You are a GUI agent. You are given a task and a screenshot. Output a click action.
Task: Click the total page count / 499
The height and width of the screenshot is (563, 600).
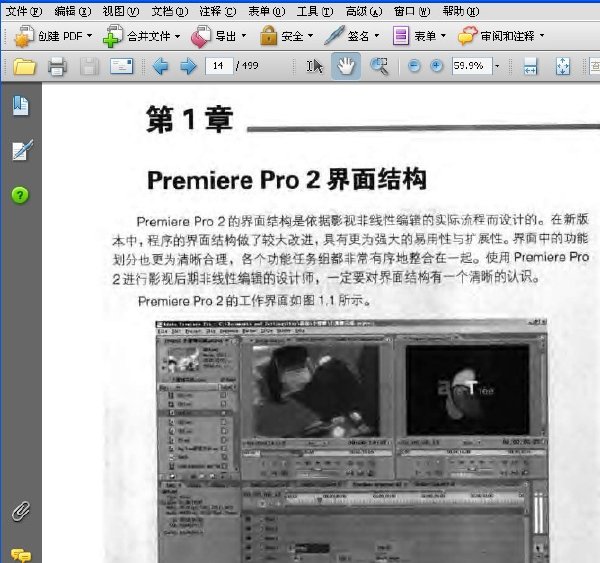pos(247,66)
